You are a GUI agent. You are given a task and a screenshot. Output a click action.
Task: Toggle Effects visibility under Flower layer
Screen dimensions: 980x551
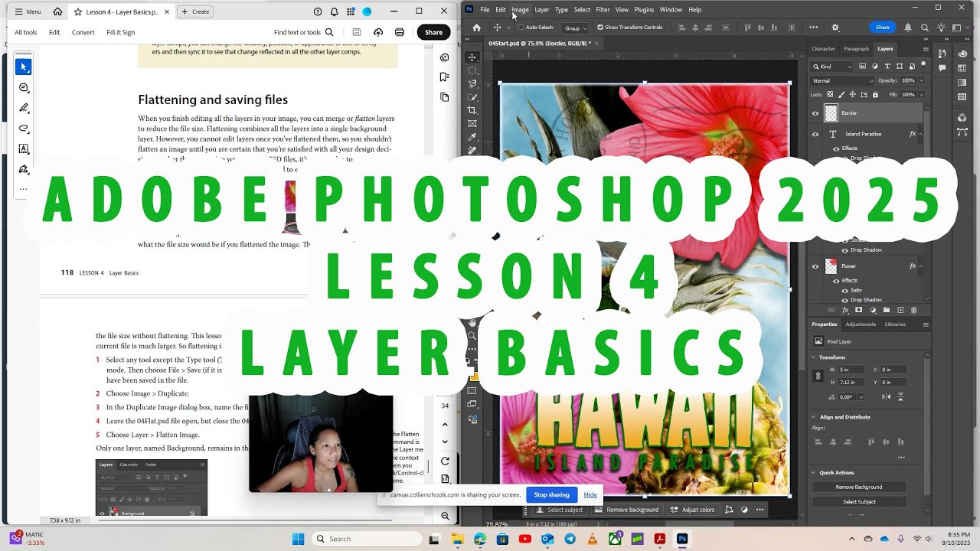click(836, 280)
